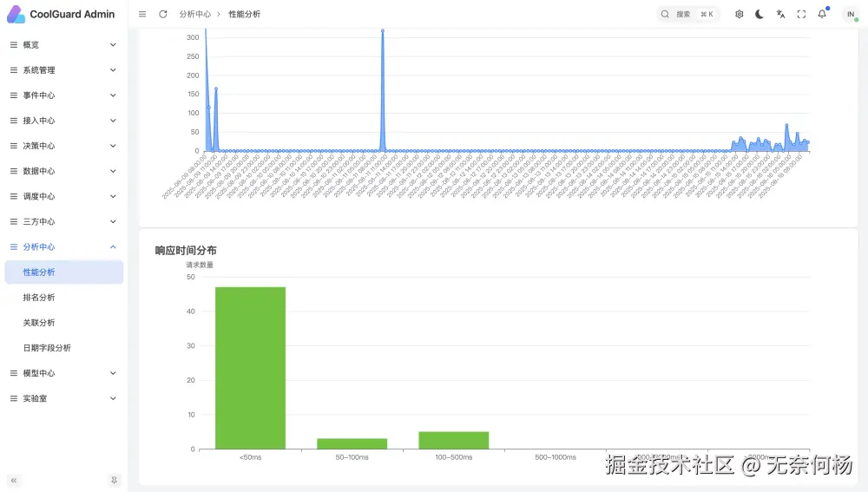The image size is (868, 492).
Task: Click the 系统管理 menu list icon
Action: click(14, 70)
